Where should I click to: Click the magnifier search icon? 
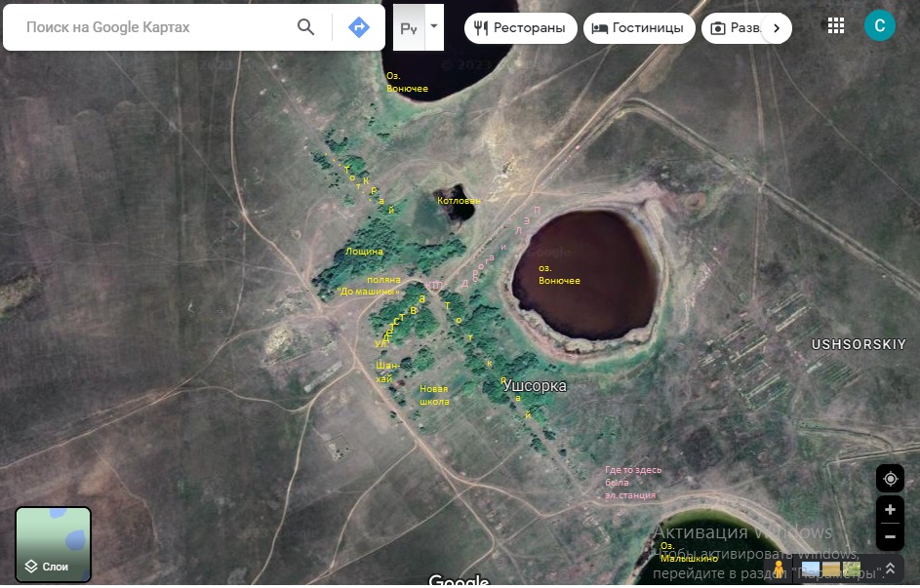pos(305,27)
